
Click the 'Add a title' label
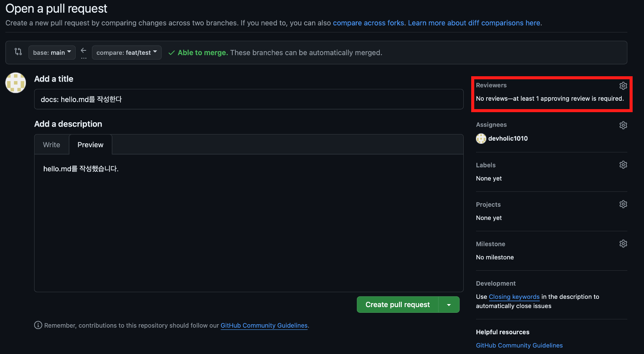tap(54, 79)
